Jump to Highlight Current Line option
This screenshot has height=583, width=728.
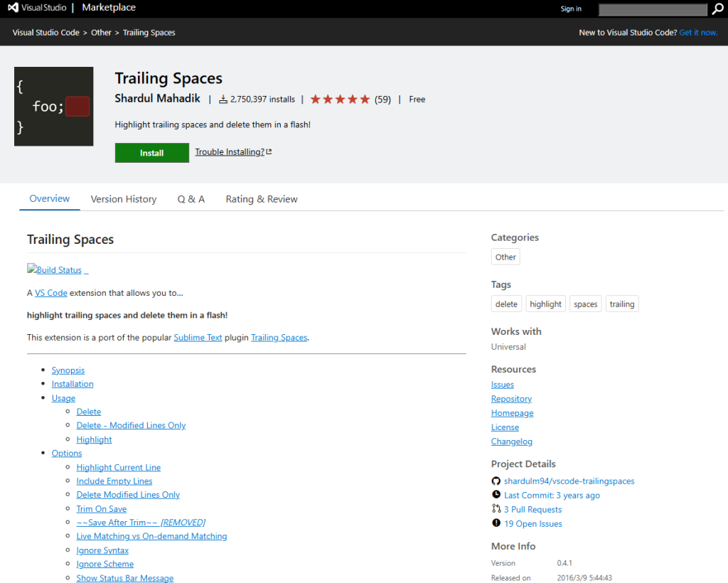[x=119, y=467]
